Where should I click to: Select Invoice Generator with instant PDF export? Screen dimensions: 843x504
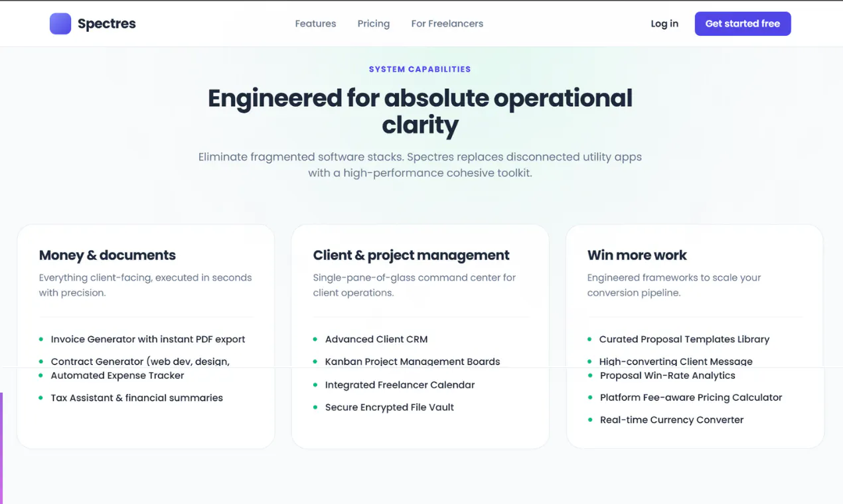pyautogui.click(x=148, y=340)
